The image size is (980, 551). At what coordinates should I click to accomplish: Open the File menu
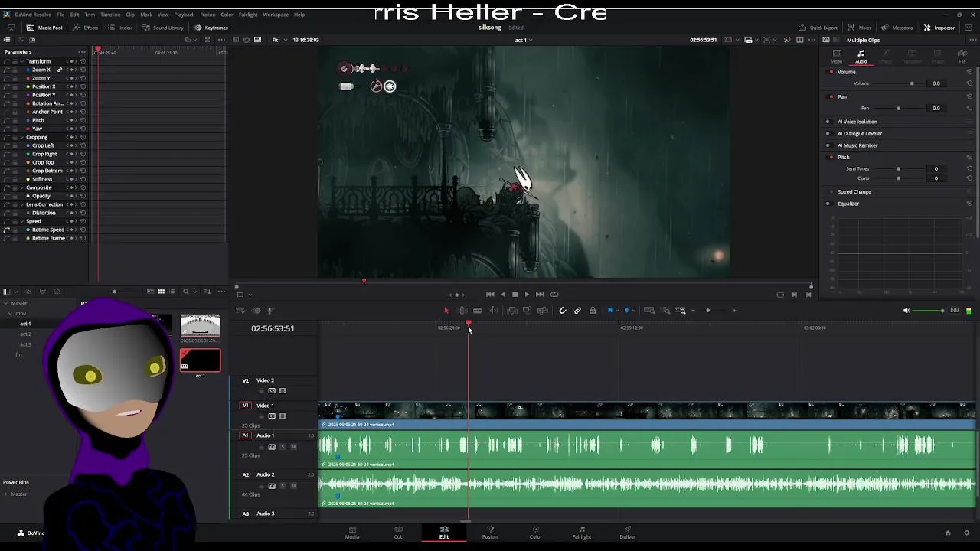tap(60, 15)
